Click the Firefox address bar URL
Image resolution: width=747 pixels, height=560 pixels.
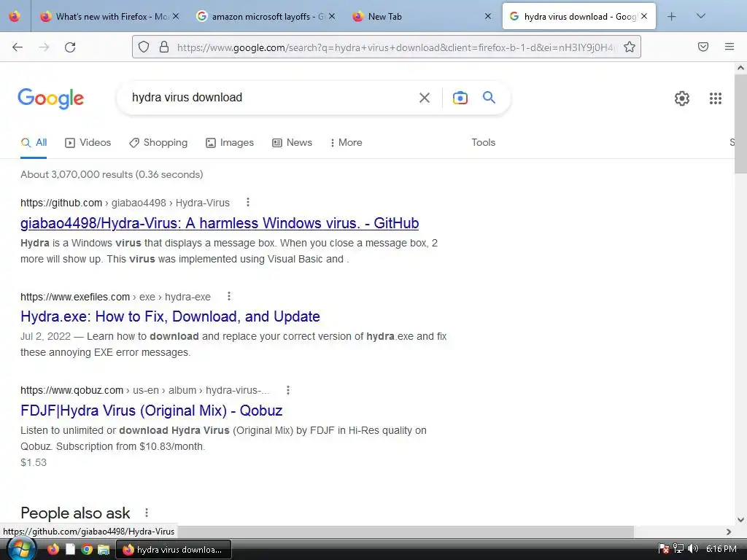pos(395,47)
